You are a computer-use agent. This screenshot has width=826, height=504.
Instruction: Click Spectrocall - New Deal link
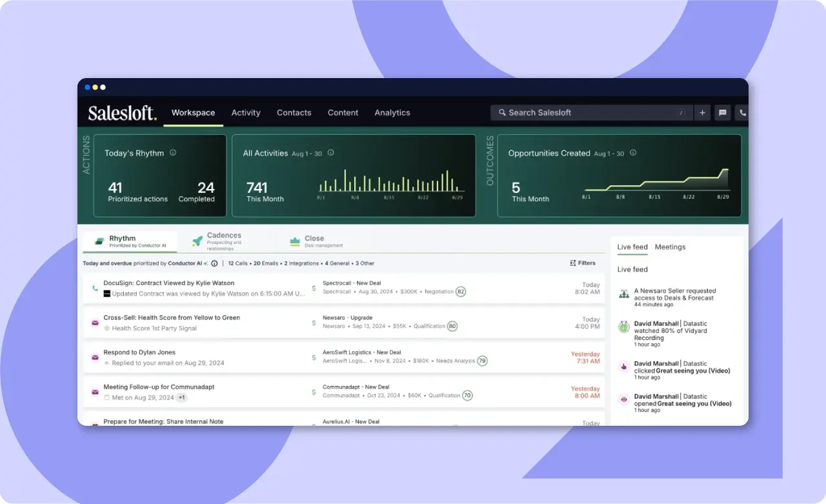point(353,283)
